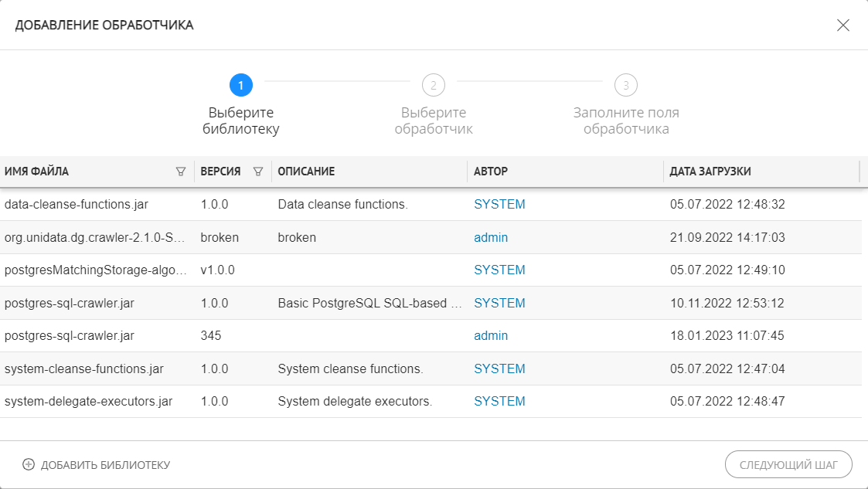Go to step 3 Заполните поля обработчика
868x489 pixels.
pos(626,85)
